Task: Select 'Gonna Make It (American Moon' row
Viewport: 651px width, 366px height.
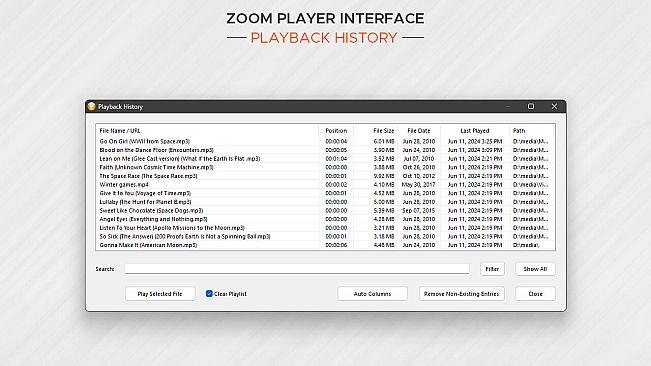Action: click(x=326, y=245)
